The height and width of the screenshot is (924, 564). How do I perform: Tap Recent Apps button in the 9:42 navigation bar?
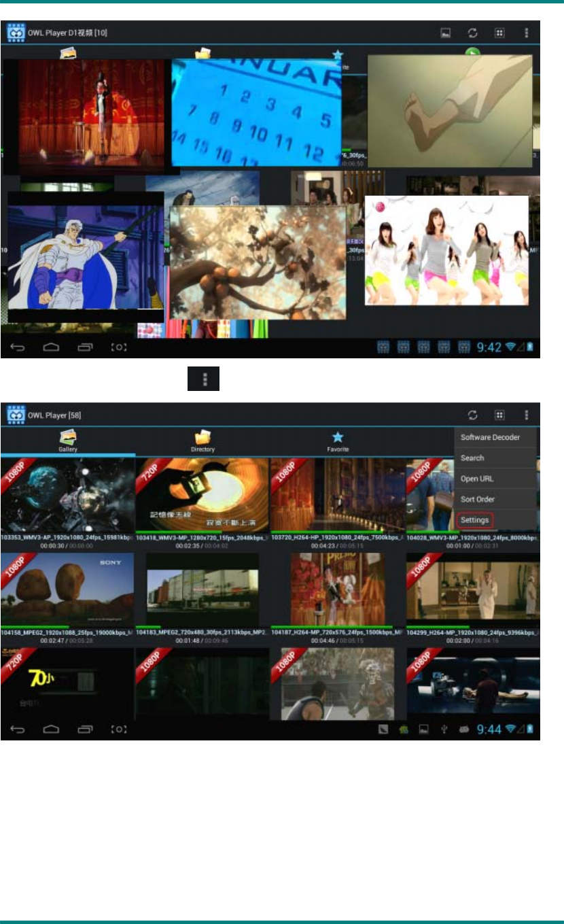click(x=85, y=347)
